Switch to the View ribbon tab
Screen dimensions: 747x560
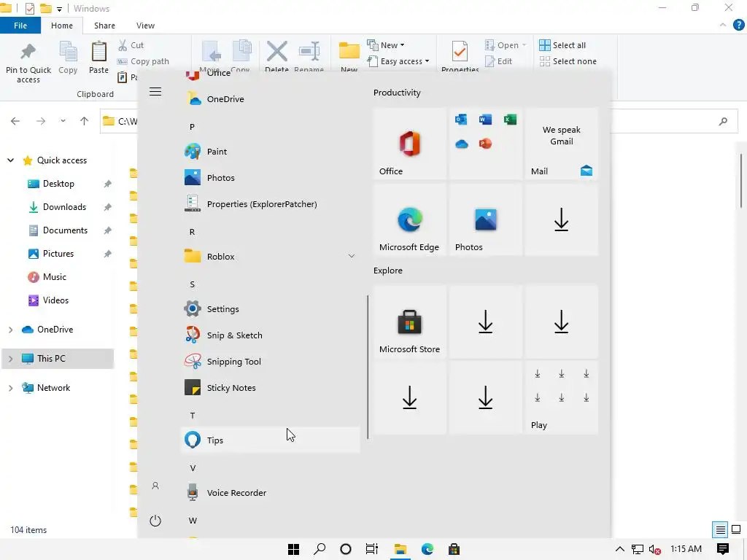tap(145, 26)
